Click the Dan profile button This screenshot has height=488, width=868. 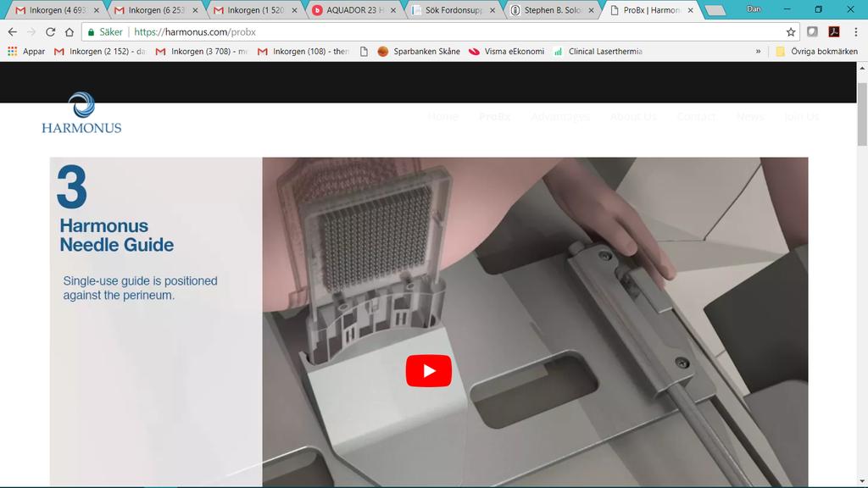point(754,8)
